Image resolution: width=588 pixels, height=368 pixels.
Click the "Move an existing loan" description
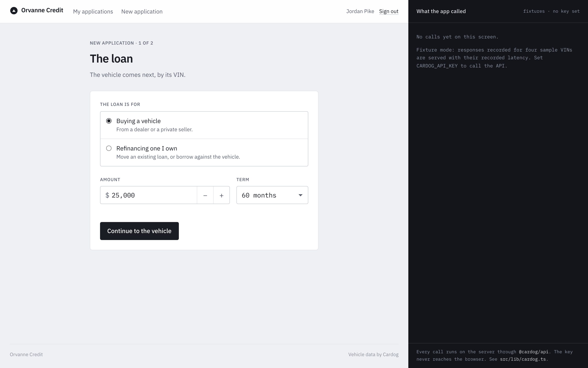[x=178, y=157]
